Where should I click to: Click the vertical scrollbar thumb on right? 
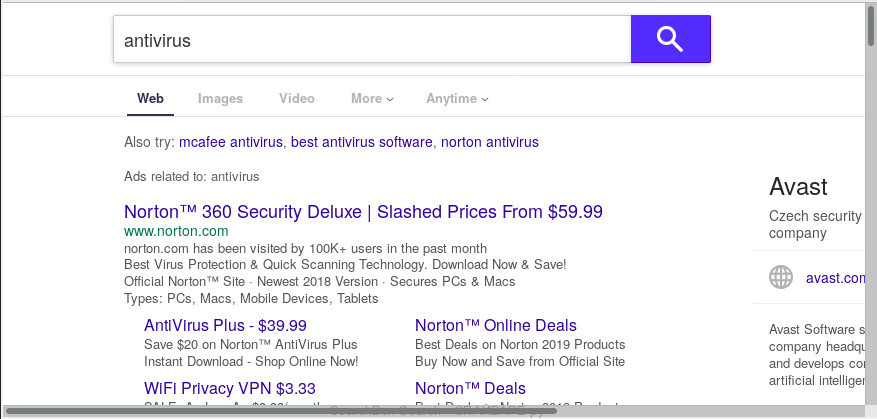[871, 23]
